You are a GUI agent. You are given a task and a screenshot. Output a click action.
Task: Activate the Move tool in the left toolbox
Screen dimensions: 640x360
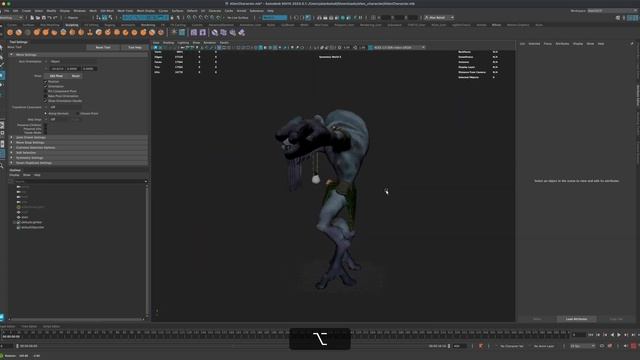(x=2, y=76)
